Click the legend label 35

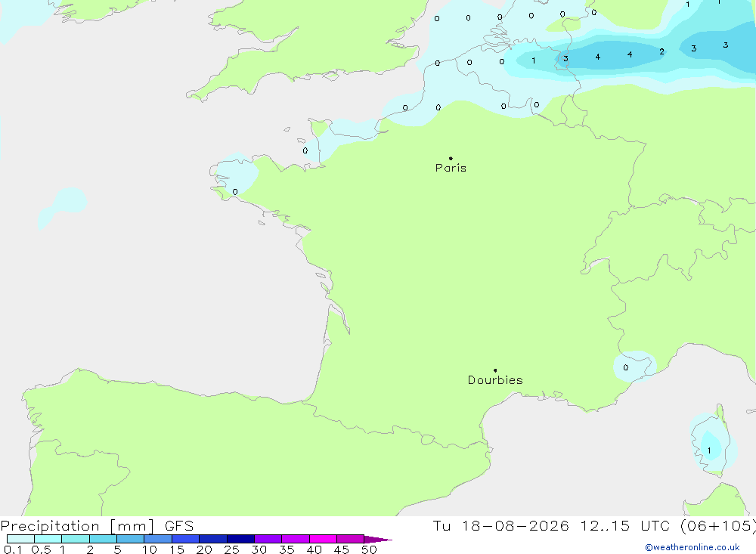click(x=287, y=549)
